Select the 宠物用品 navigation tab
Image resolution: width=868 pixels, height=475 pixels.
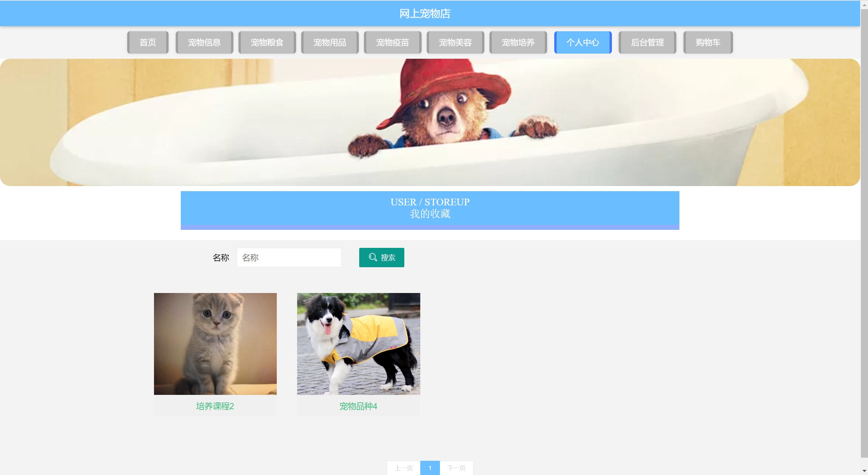[330, 42]
